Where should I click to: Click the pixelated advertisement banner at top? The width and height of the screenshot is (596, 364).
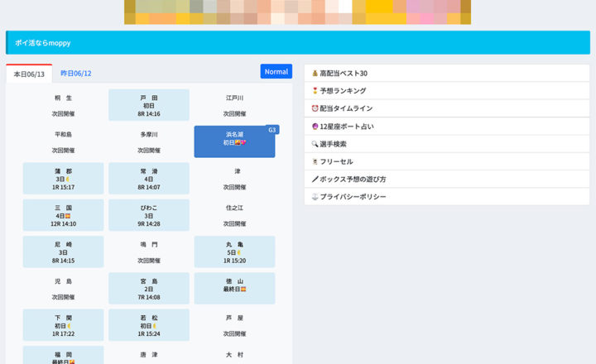click(x=298, y=12)
